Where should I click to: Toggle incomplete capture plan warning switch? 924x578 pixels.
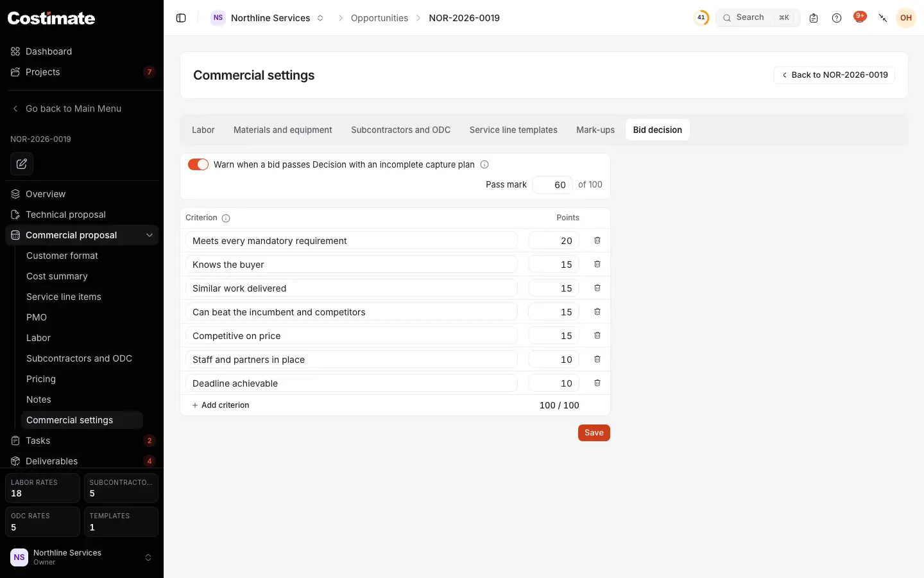click(x=198, y=164)
